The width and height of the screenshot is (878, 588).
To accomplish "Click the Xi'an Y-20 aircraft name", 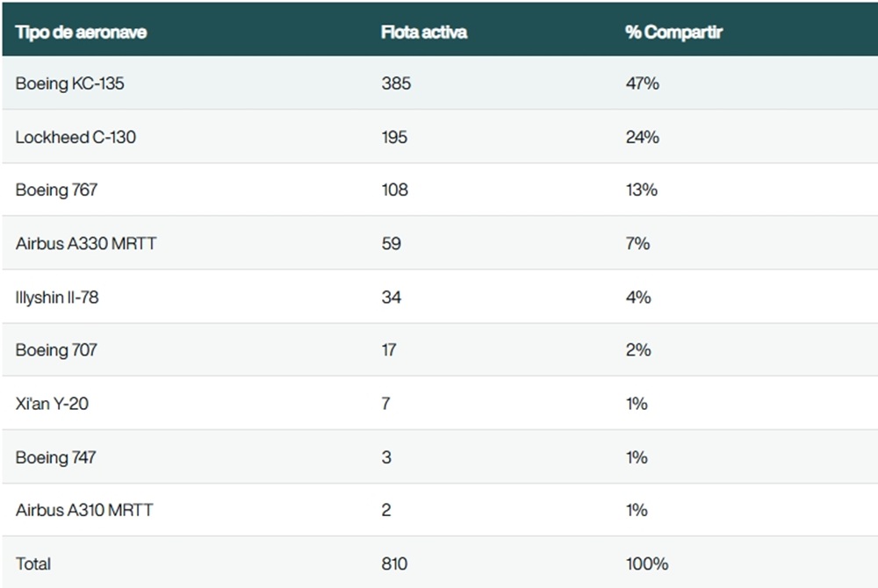I will click(x=52, y=404).
